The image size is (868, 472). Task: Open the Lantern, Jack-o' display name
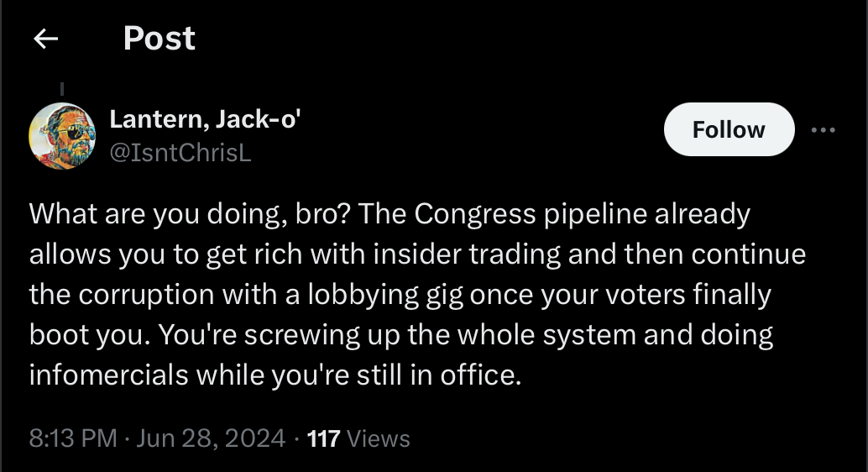point(205,119)
